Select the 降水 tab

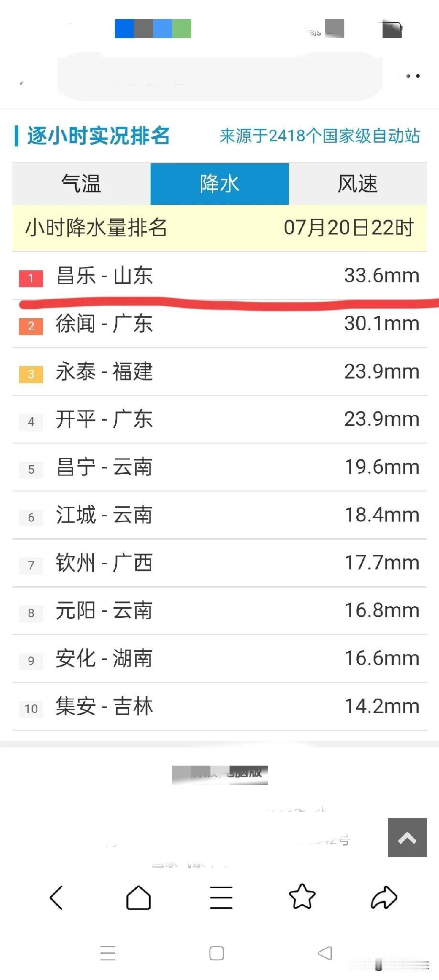click(219, 184)
